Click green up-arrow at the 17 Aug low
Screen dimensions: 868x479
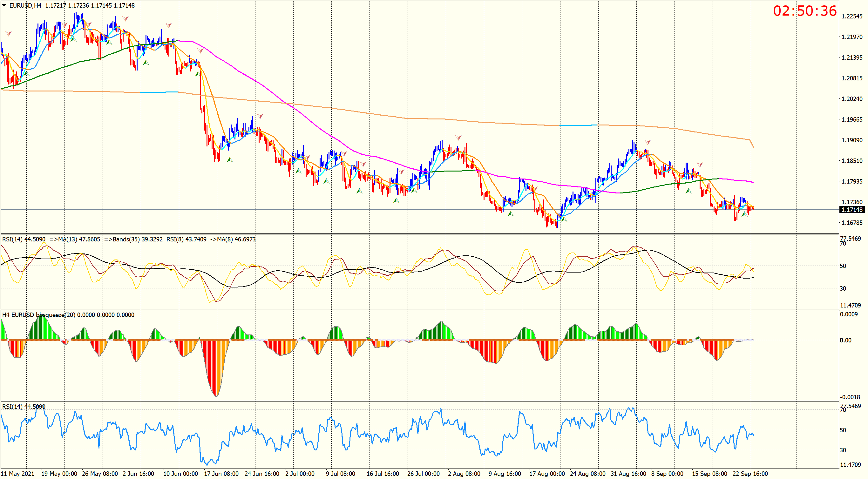pos(564,219)
